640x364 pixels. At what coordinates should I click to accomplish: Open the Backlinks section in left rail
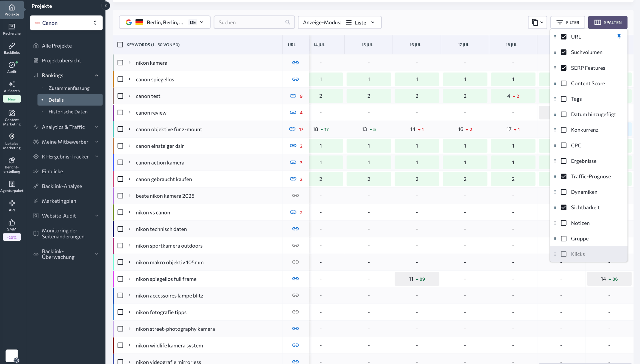12,48
